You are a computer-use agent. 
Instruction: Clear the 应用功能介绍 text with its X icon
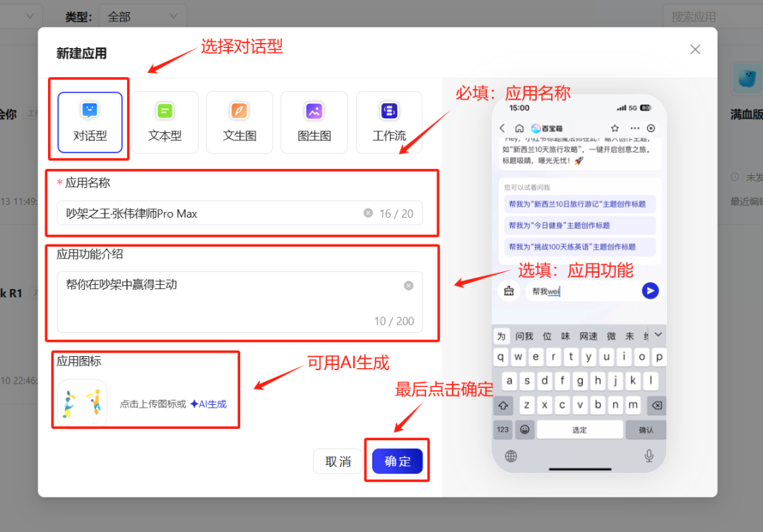pos(408,285)
